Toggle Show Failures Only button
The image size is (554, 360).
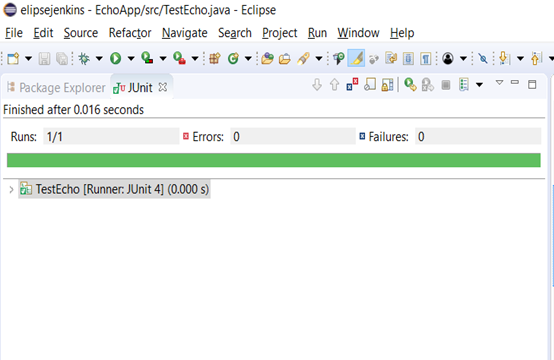tap(352, 85)
